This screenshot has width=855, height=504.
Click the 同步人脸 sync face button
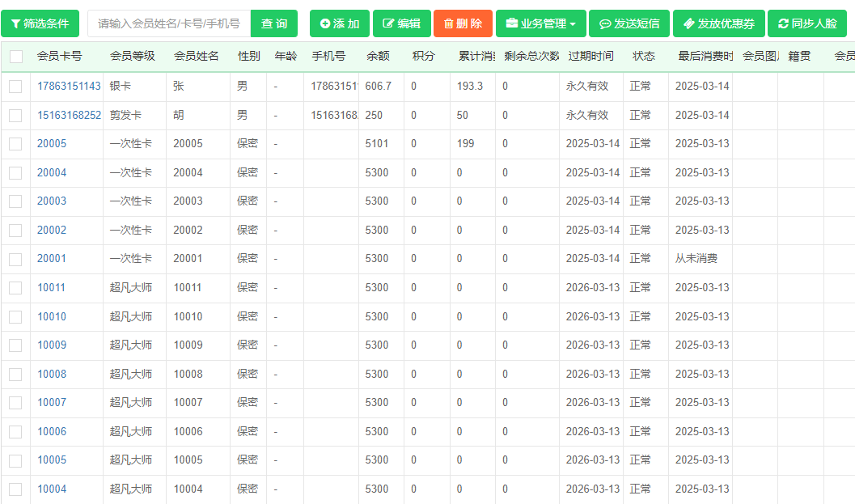(807, 23)
